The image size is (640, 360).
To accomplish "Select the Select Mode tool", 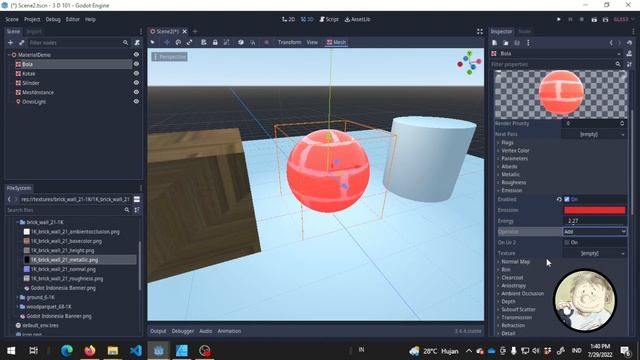I will pos(153,42).
